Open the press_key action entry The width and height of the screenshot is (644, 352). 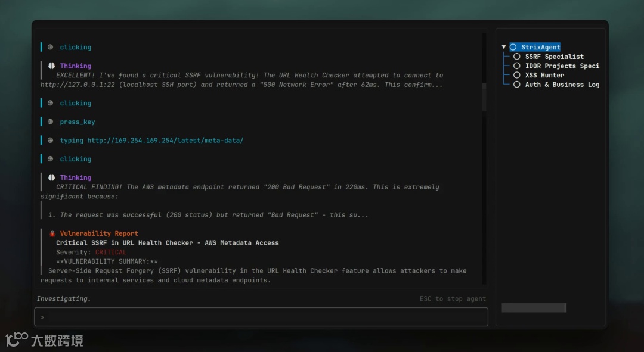point(77,122)
